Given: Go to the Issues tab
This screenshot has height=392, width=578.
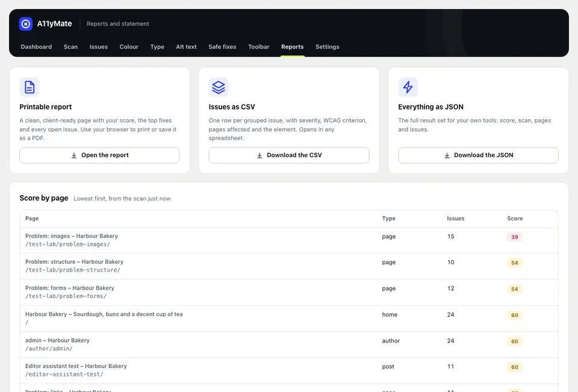Looking at the screenshot, I should [x=98, y=47].
